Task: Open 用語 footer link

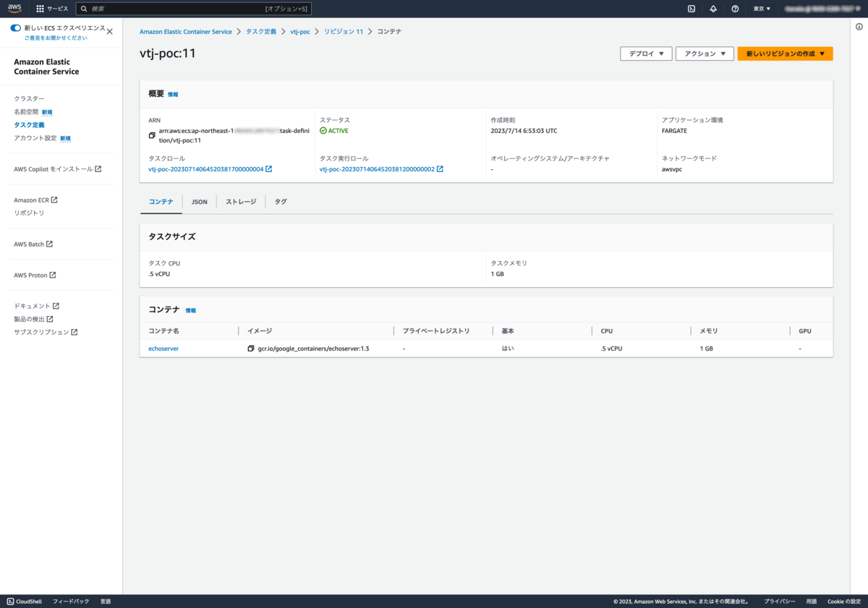Action: [x=812, y=601]
